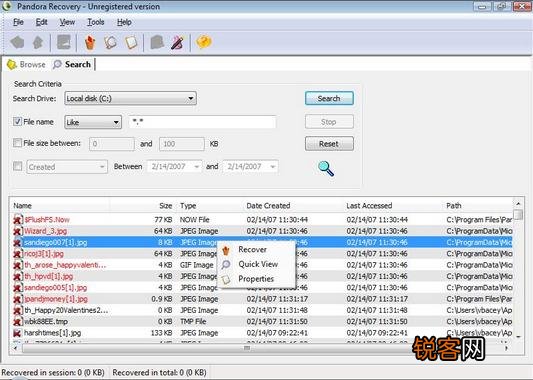Click file icon beside harshtimes[1].jpg
Screen dimensions: 533x380
tap(18, 333)
